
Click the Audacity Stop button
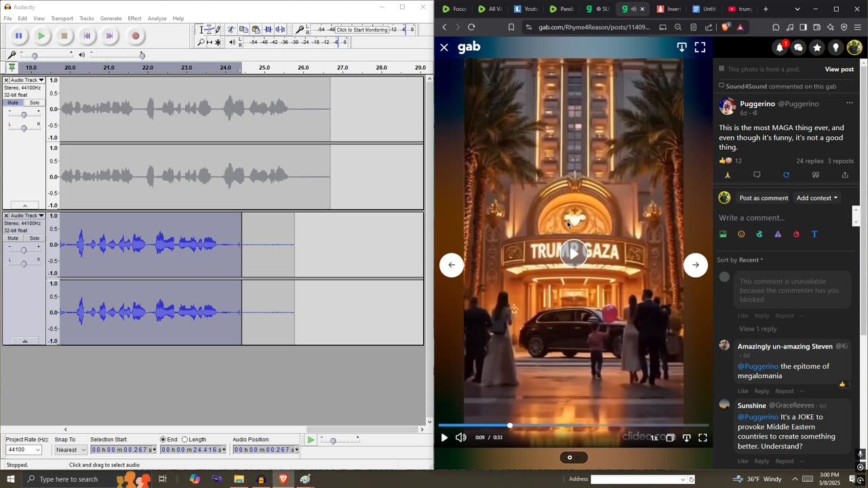pos(64,36)
